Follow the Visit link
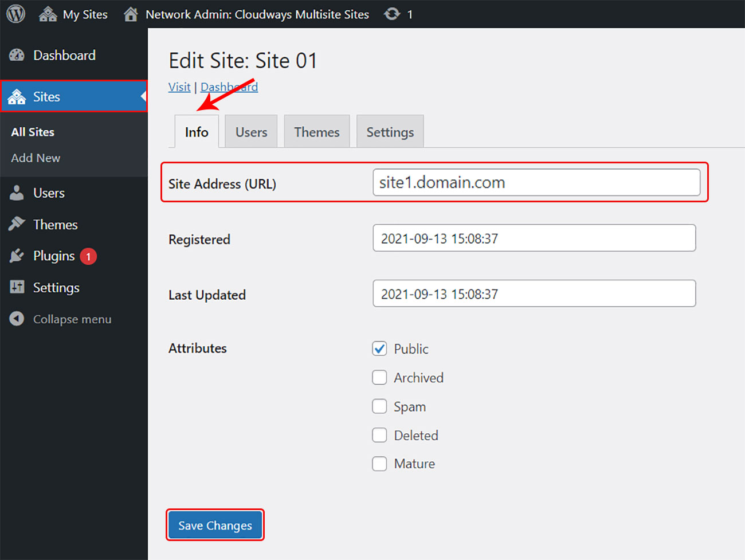Screen dimensions: 745x560 click(x=179, y=87)
